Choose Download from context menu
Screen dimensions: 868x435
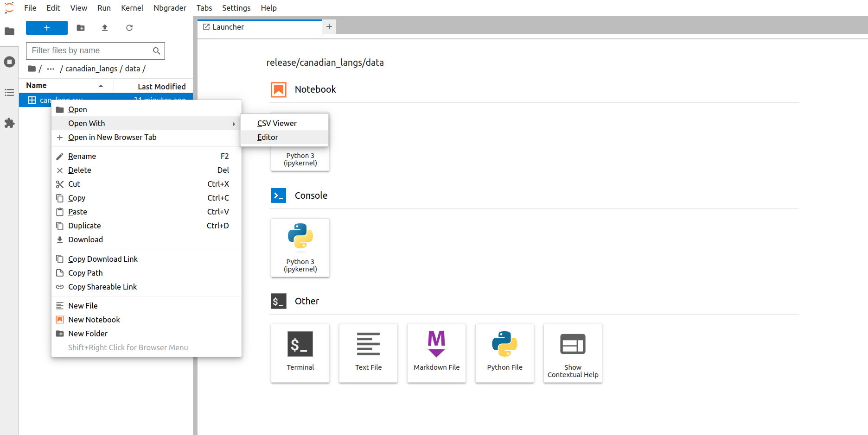pos(147,240)
